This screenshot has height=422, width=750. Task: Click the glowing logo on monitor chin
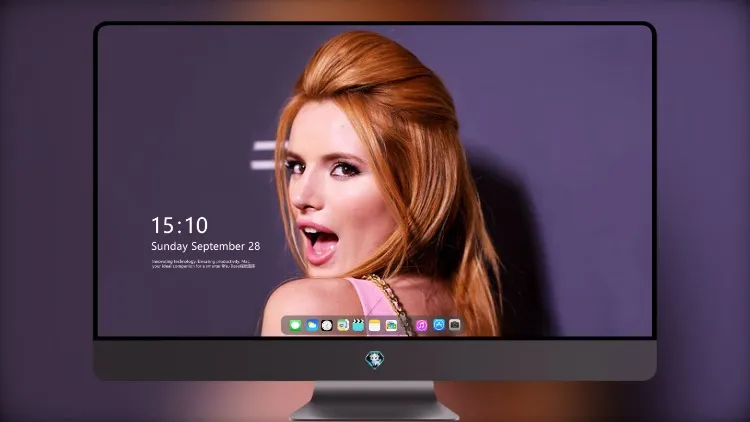pyautogui.click(x=375, y=360)
